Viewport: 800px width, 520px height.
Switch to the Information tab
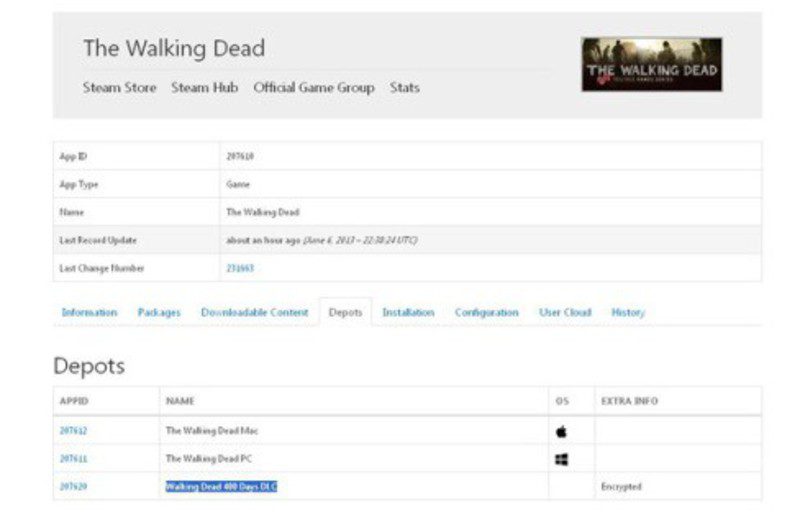(89, 313)
